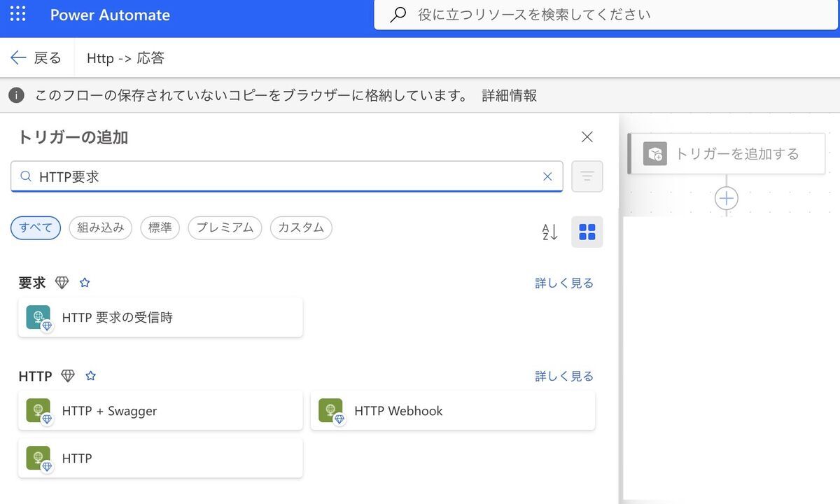The height and width of the screenshot is (504, 840).
Task: Click the filter icon beside search box
Action: pos(587,176)
